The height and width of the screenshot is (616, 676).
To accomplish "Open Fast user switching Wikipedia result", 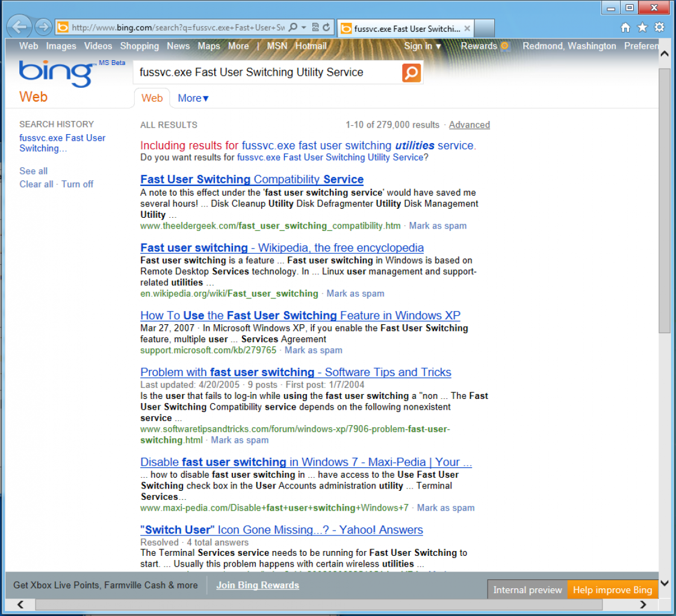I will click(282, 248).
